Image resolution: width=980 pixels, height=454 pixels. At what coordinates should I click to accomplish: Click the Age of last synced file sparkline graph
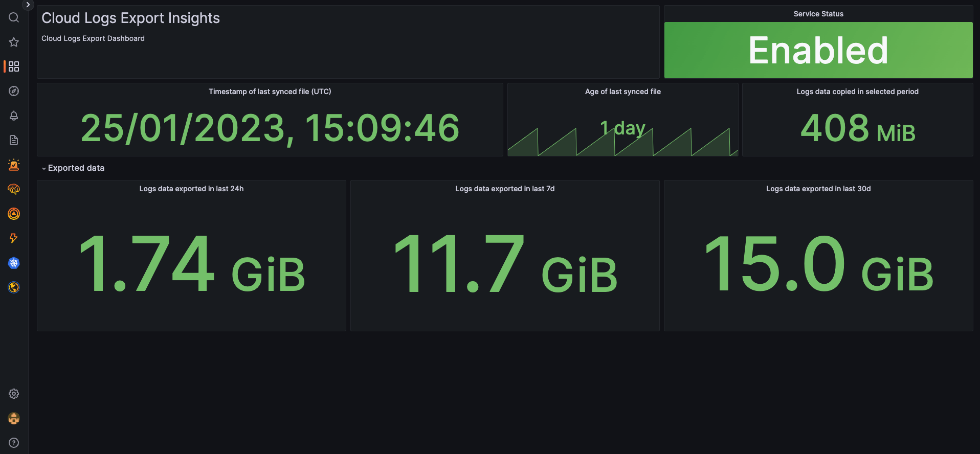[622, 142]
